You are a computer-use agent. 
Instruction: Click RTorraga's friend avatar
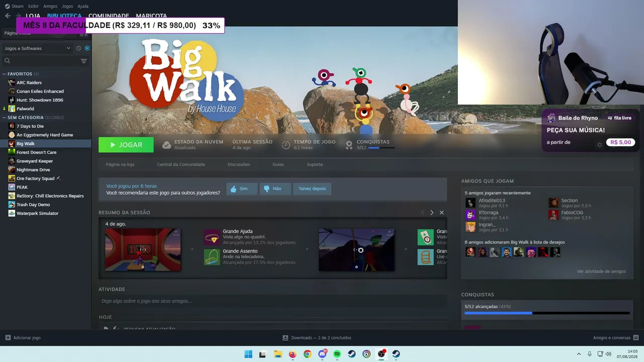click(x=470, y=215)
